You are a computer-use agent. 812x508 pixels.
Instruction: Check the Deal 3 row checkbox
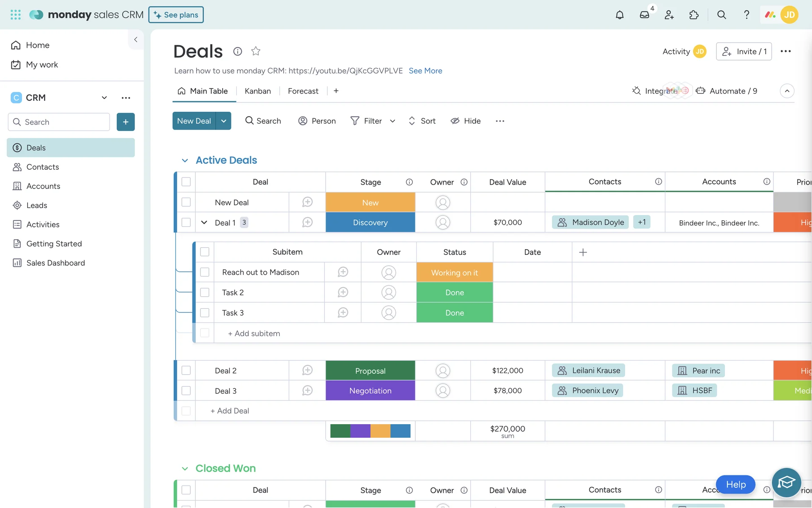coord(186,391)
